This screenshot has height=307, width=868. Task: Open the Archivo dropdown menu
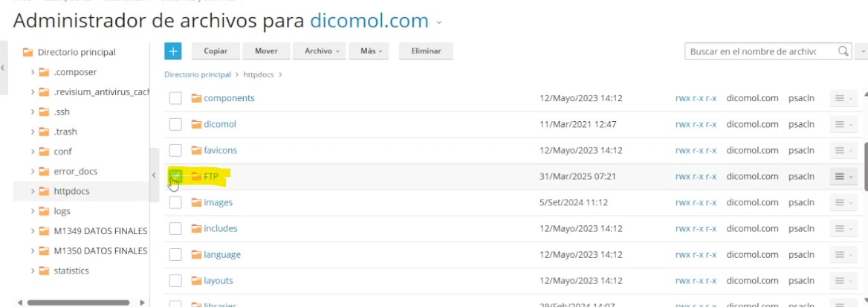coord(320,51)
